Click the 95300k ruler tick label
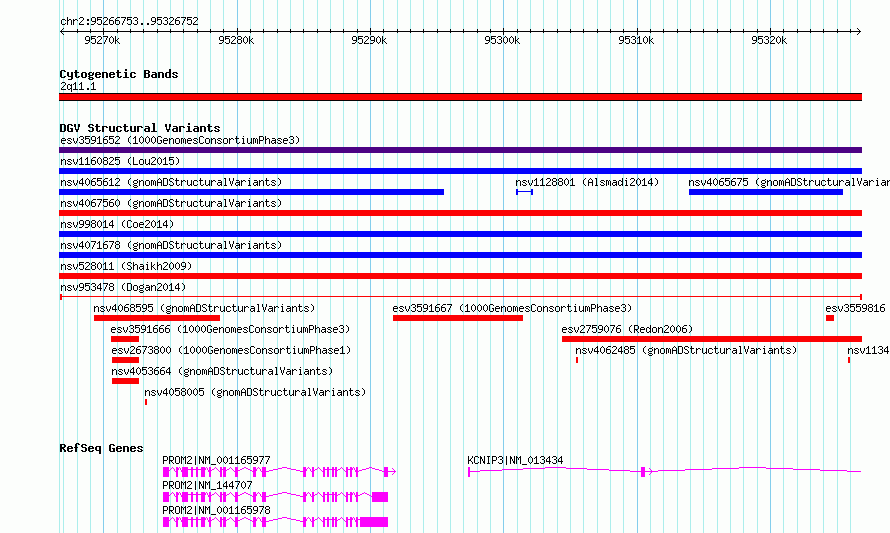 coord(502,40)
